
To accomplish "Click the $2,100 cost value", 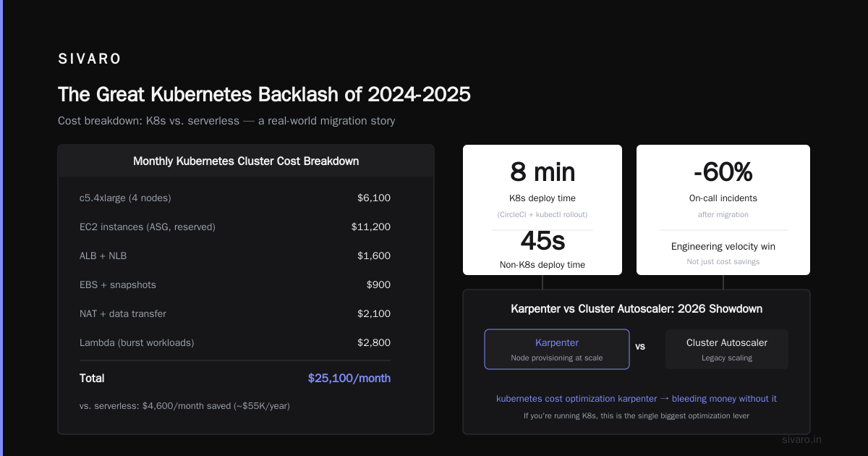I will pyautogui.click(x=374, y=313).
